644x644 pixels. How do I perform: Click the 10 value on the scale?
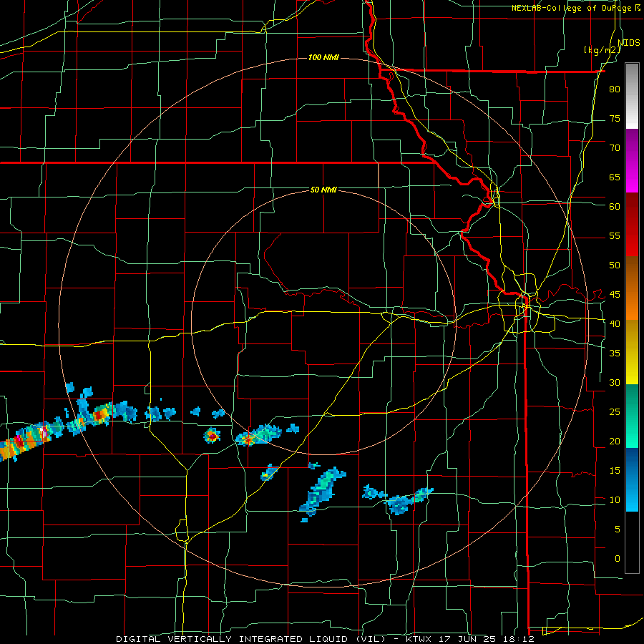pyautogui.click(x=615, y=500)
